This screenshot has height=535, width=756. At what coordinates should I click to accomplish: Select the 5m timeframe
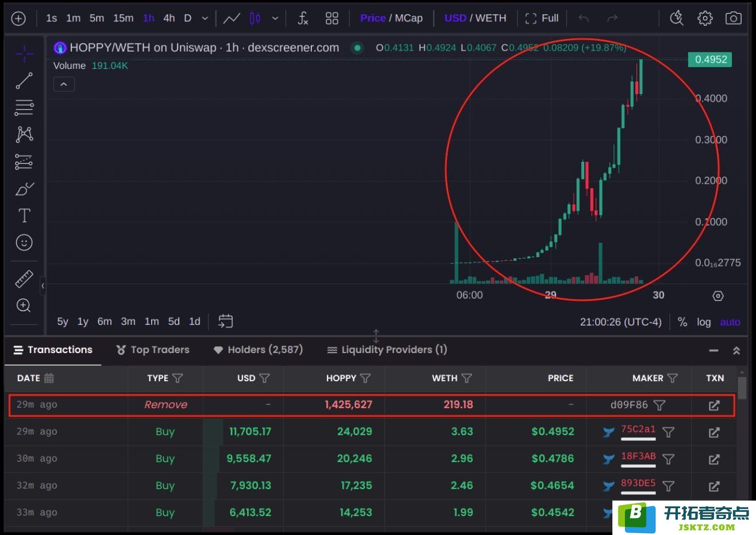click(x=97, y=18)
